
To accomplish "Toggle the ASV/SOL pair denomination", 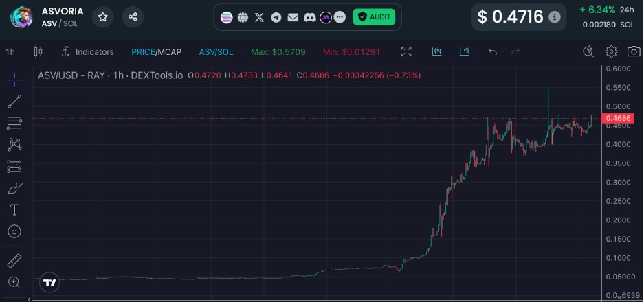I will [216, 52].
